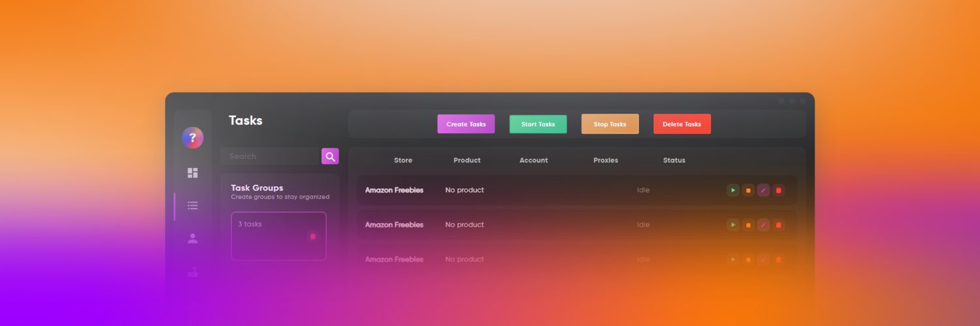Click the Store column header

click(x=403, y=160)
